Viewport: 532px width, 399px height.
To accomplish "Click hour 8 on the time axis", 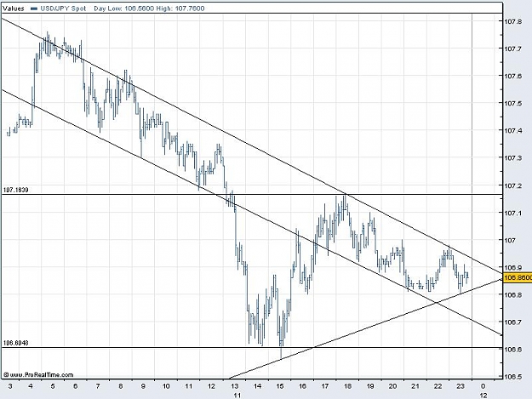I will click(x=121, y=385).
